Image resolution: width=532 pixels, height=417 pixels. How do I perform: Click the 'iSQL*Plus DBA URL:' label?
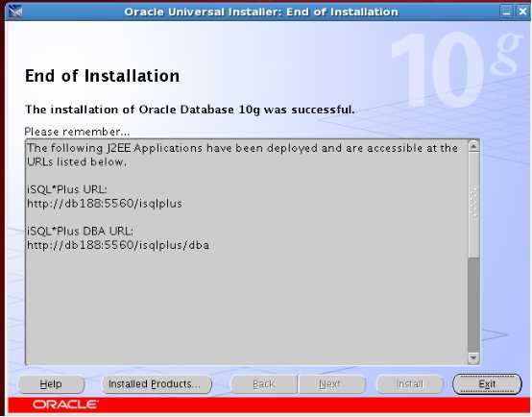tap(80, 232)
